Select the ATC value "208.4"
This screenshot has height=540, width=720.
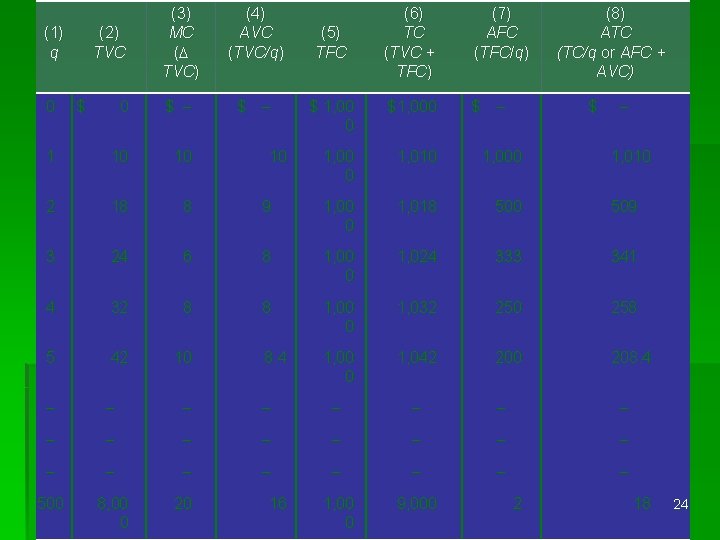[x=631, y=357]
